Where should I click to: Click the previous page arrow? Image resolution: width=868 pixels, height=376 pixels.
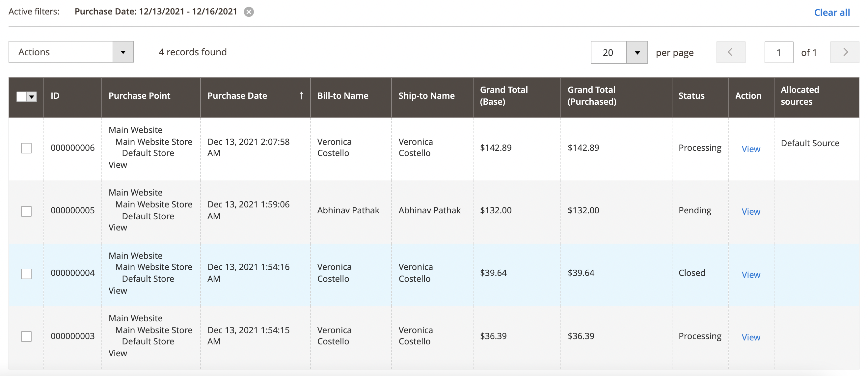tap(730, 52)
